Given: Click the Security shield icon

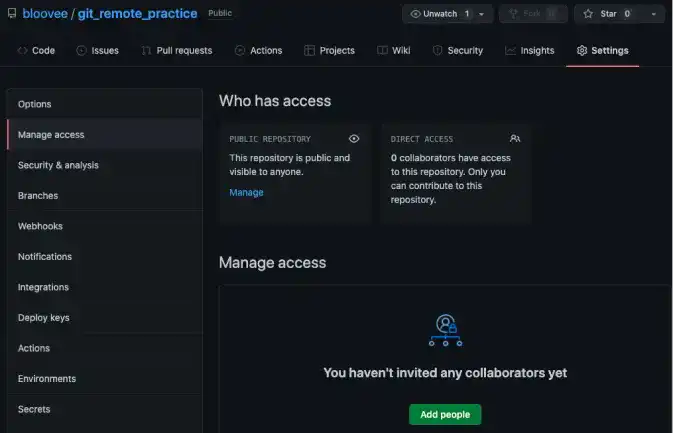Looking at the screenshot, I should click(x=437, y=51).
